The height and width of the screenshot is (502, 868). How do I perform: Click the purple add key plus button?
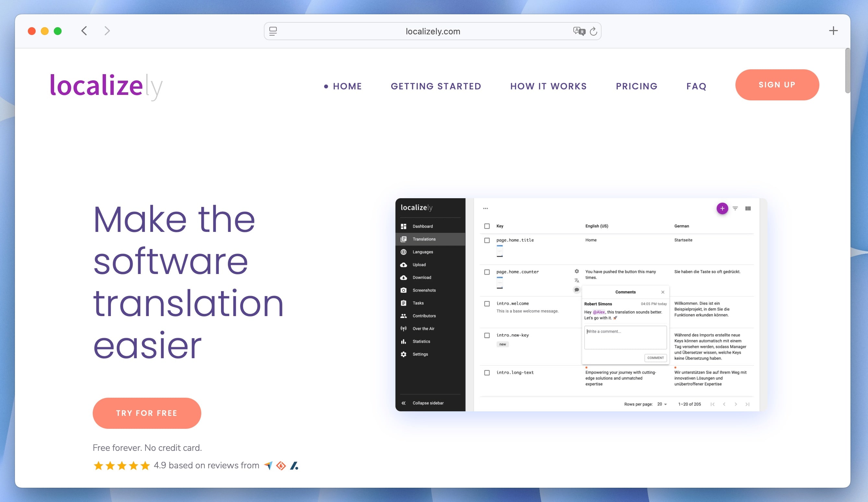pos(722,208)
